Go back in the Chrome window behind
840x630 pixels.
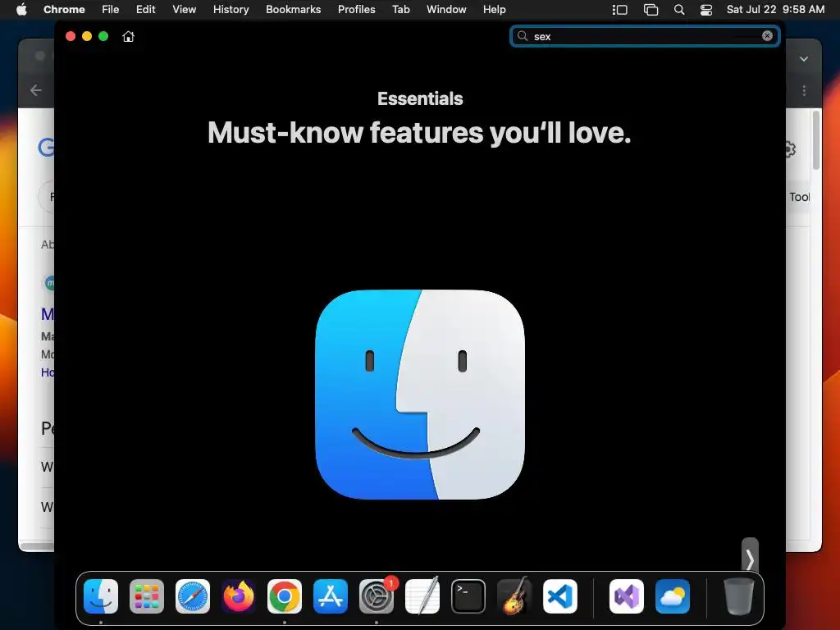point(36,90)
